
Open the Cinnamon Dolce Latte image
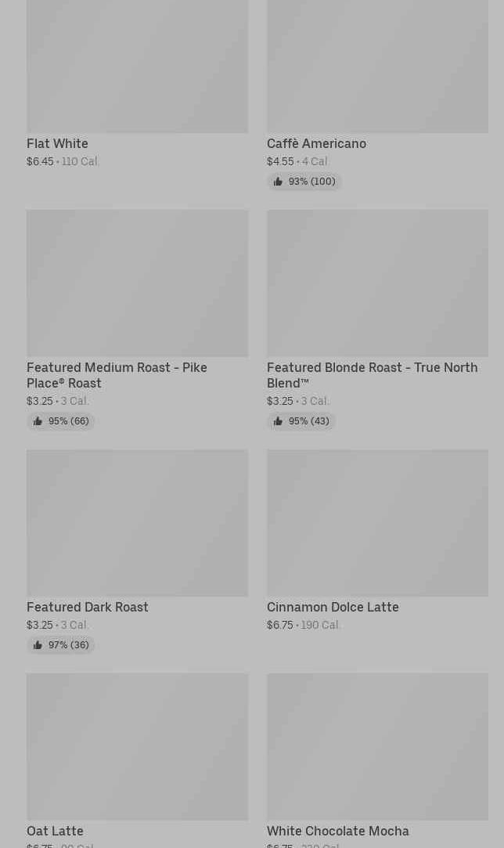click(x=377, y=522)
